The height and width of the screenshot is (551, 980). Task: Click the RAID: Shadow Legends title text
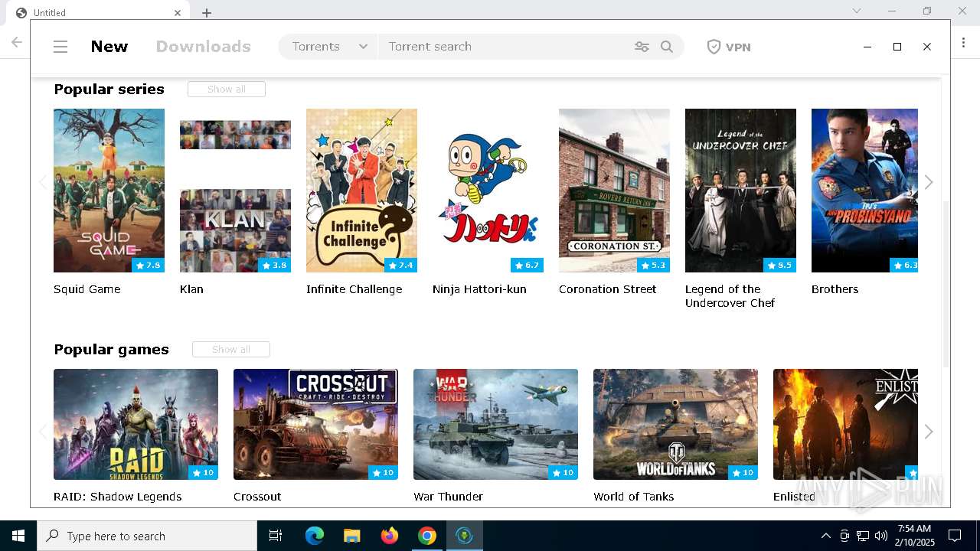coord(118,497)
